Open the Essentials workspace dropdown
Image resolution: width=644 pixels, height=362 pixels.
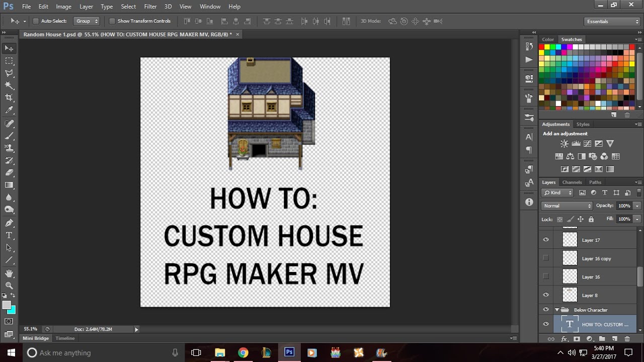tap(612, 22)
